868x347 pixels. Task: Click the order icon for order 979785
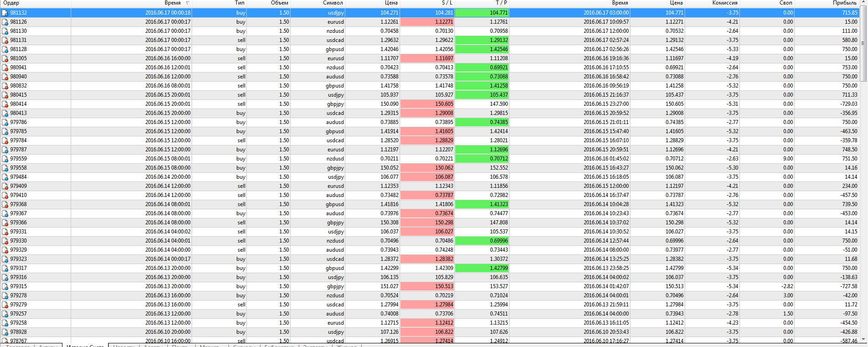tap(5, 131)
